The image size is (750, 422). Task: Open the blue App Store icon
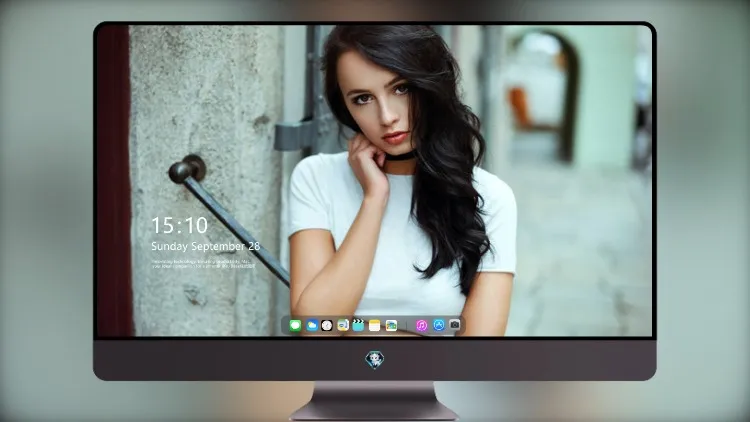(x=439, y=325)
